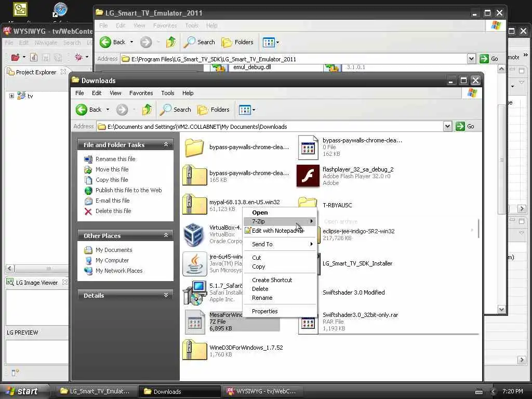
Task: Click Move this file task link
Action: pyautogui.click(x=112, y=169)
